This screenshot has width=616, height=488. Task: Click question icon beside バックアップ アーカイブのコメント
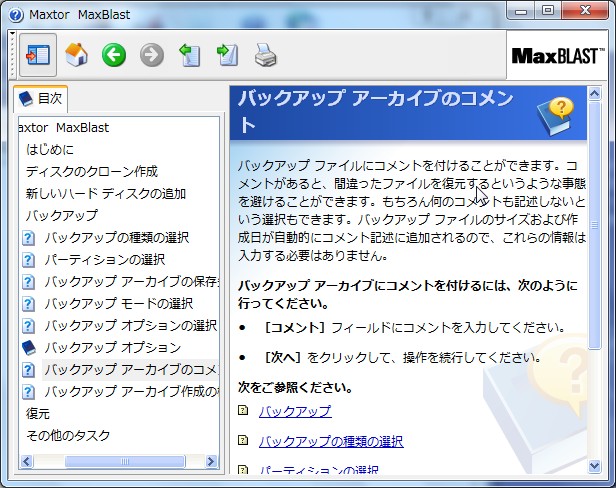pos(28,370)
